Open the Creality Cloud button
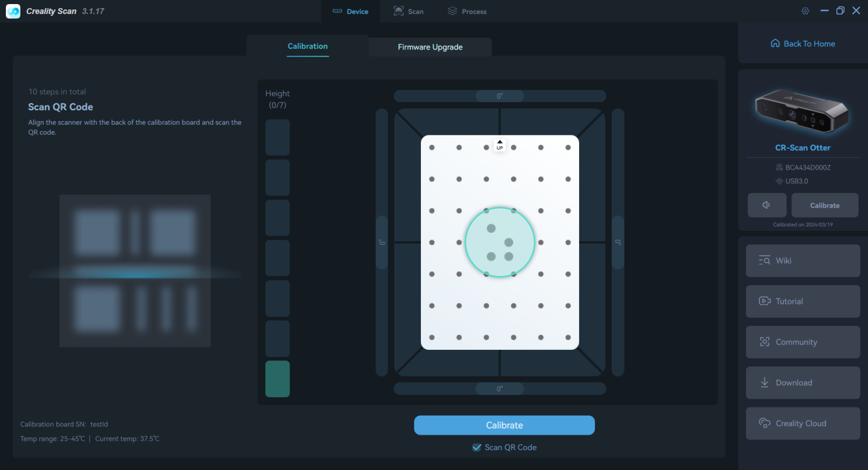868x470 pixels. point(803,423)
